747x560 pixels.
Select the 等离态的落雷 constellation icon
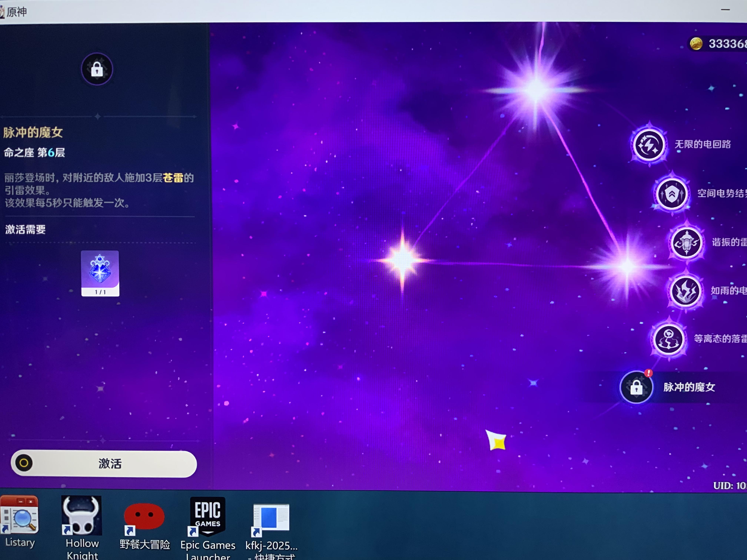[x=669, y=339]
